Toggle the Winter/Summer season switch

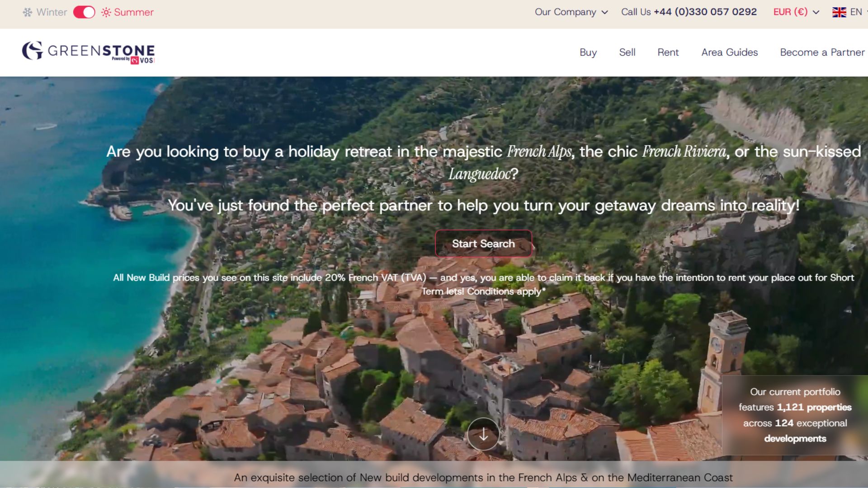(84, 12)
